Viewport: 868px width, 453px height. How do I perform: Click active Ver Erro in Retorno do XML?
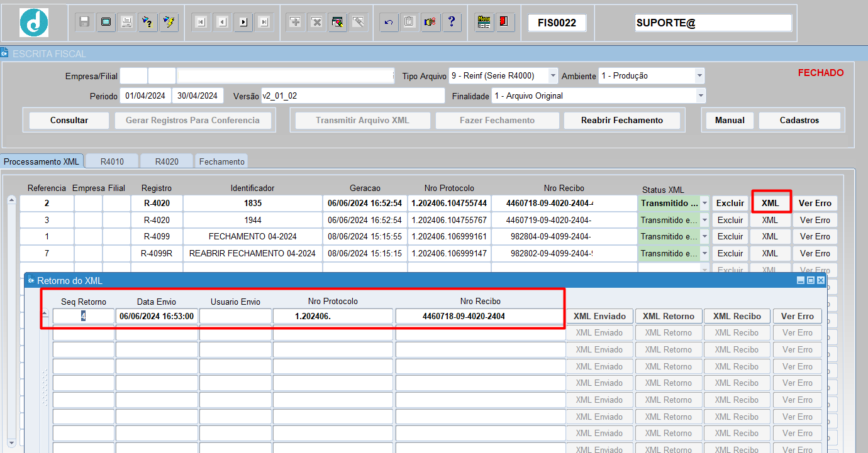pos(798,317)
